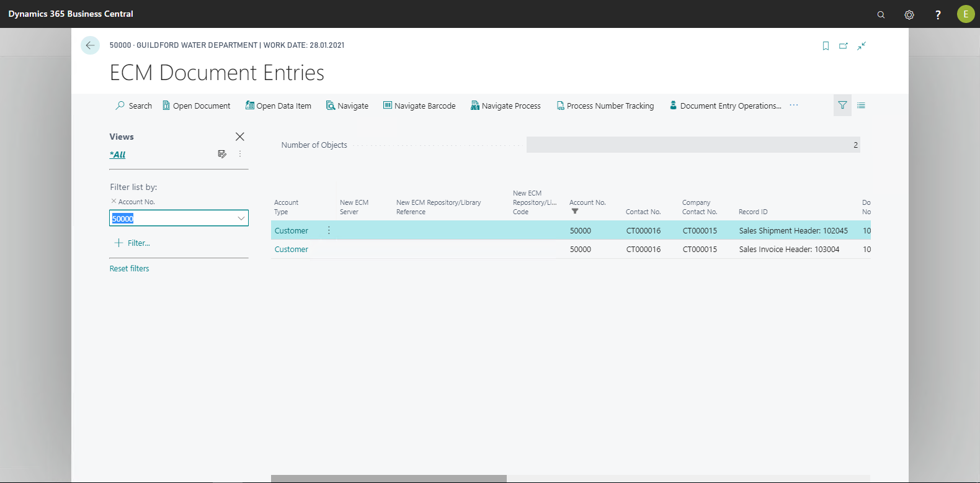
Task: Remove the Account No. filter
Action: (x=114, y=201)
